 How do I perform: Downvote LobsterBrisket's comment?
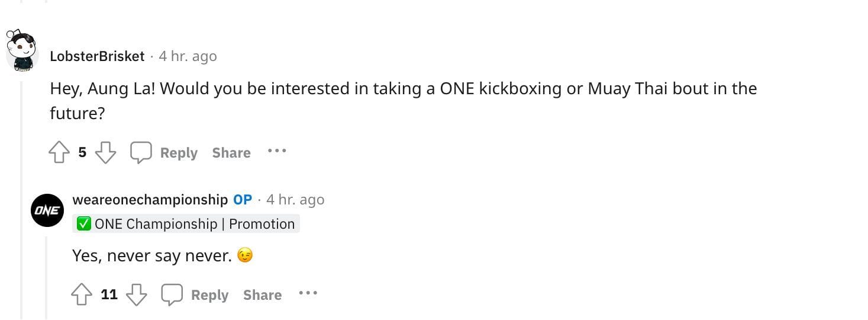click(x=105, y=153)
